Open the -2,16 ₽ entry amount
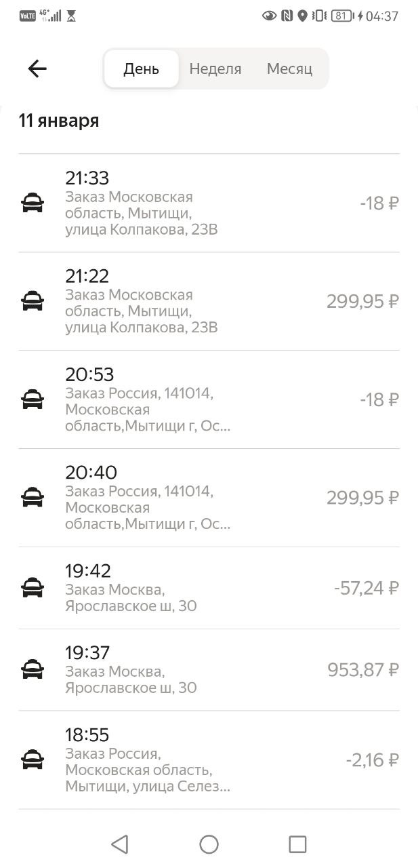This screenshot has height=868, width=418. click(372, 760)
